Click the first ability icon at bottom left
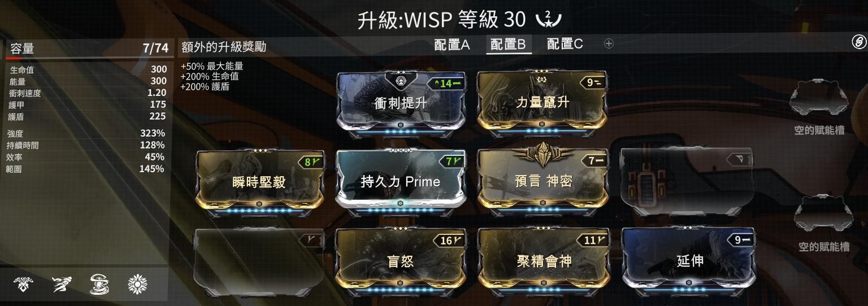This screenshot has width=868, height=306. click(x=23, y=285)
